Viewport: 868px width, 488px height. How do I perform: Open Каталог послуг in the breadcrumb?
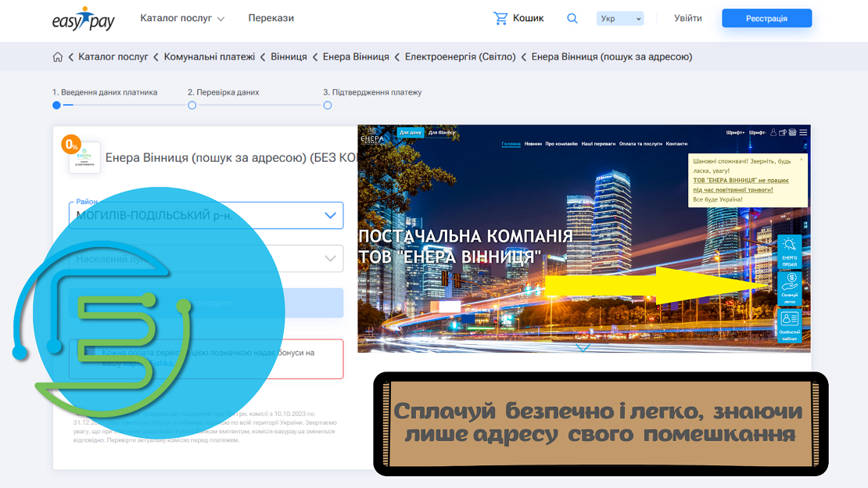click(x=113, y=57)
